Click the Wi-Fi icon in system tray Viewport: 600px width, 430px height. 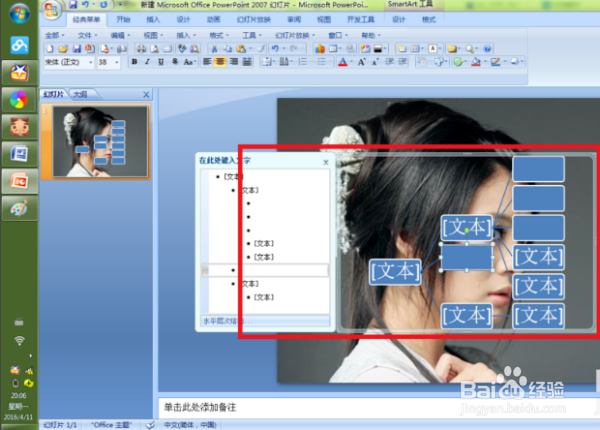pos(19,340)
